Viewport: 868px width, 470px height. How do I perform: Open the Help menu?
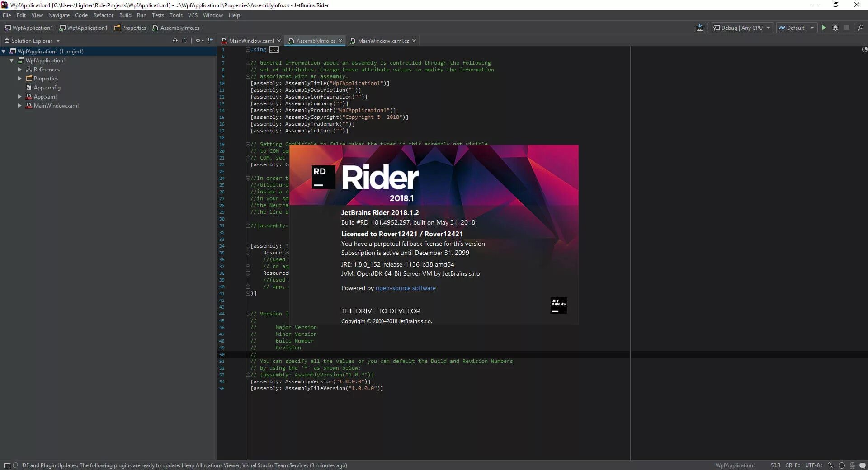click(234, 15)
